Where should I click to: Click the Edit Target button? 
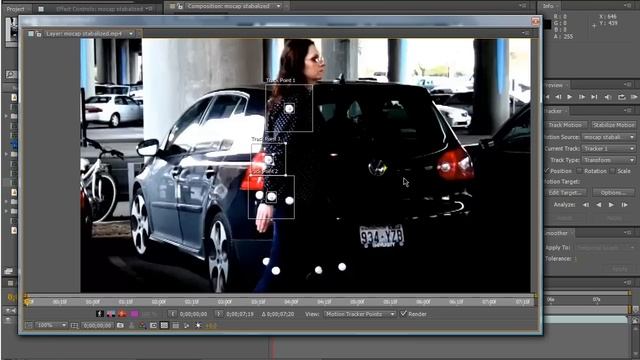[566, 193]
